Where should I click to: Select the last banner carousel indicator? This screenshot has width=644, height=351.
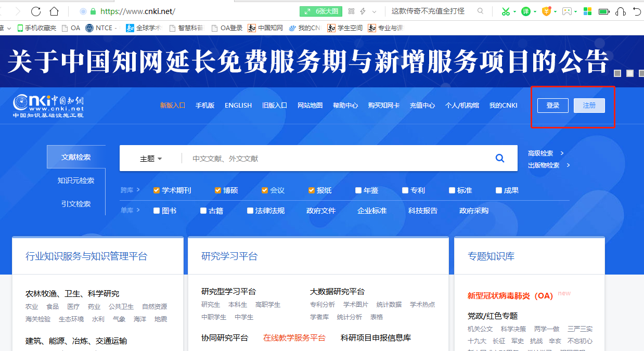[641, 73]
